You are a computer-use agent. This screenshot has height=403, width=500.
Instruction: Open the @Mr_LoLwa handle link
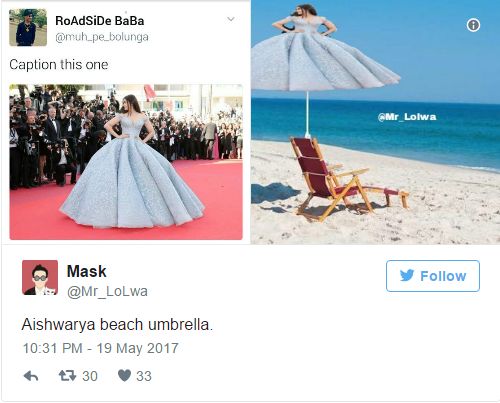pyautogui.click(x=107, y=291)
